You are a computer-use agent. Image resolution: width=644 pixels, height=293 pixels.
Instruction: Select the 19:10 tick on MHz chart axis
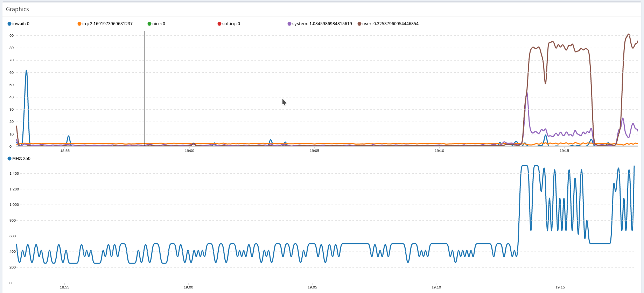[x=436, y=287]
